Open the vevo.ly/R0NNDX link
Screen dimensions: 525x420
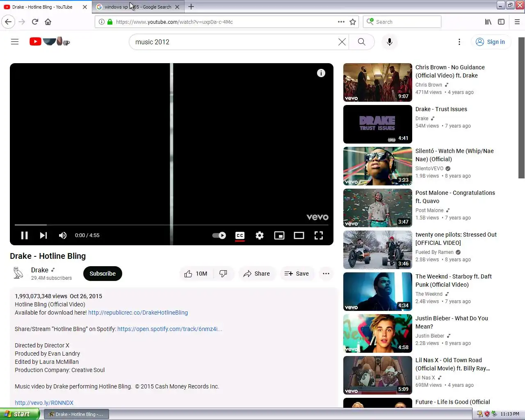point(44,403)
